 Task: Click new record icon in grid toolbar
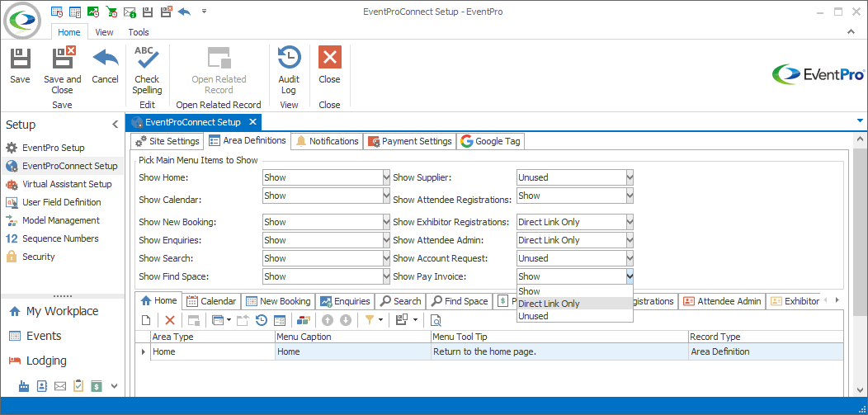click(146, 320)
